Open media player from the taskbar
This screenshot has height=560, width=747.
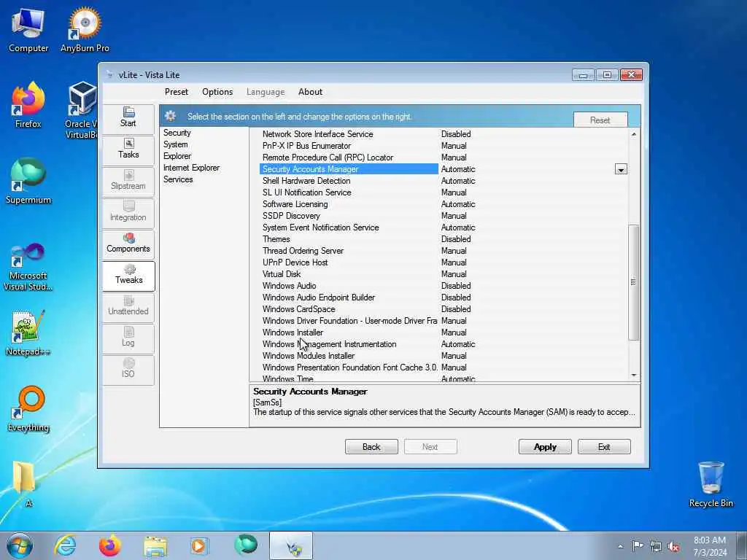tap(199, 545)
